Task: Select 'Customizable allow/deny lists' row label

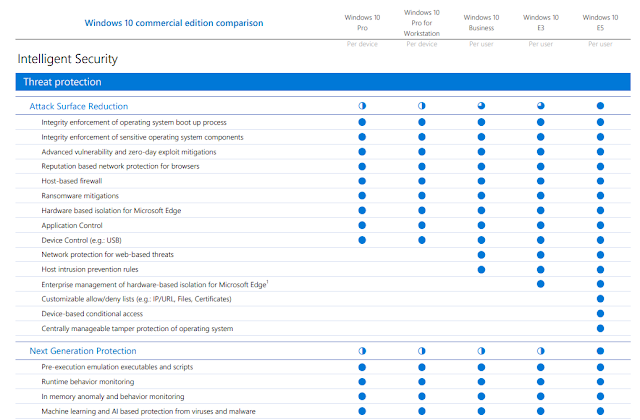Action: [136, 299]
